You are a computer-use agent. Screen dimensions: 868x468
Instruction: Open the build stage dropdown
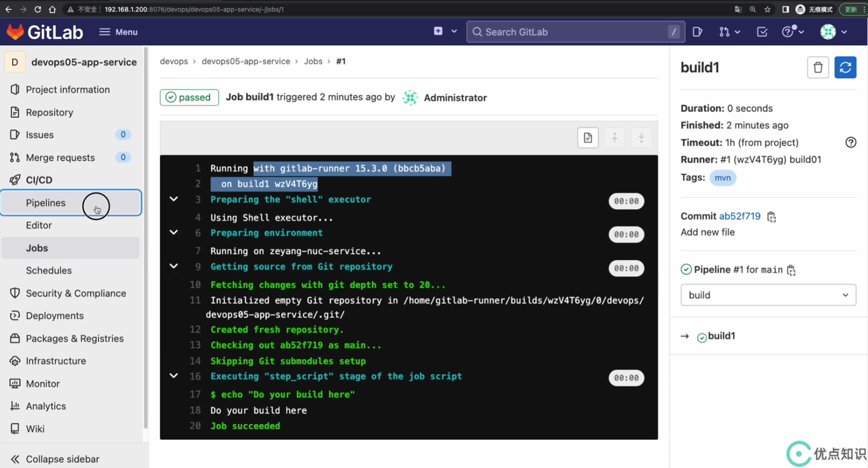768,295
